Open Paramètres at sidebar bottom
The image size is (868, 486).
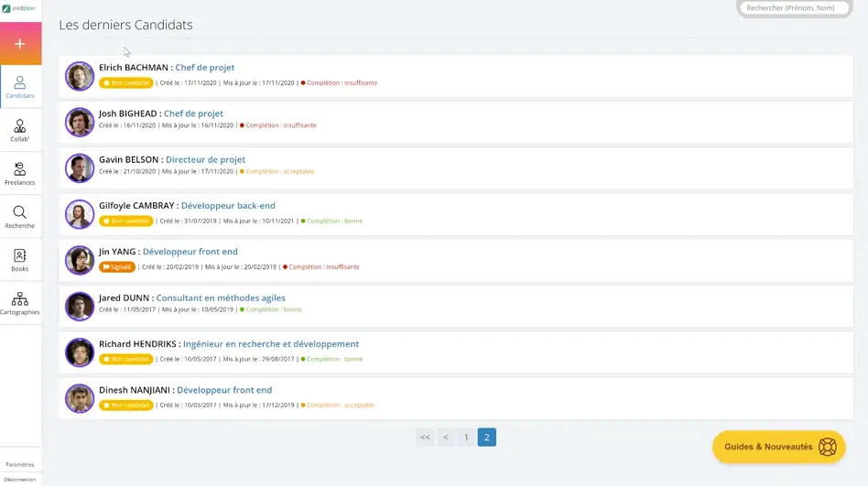[20, 464]
